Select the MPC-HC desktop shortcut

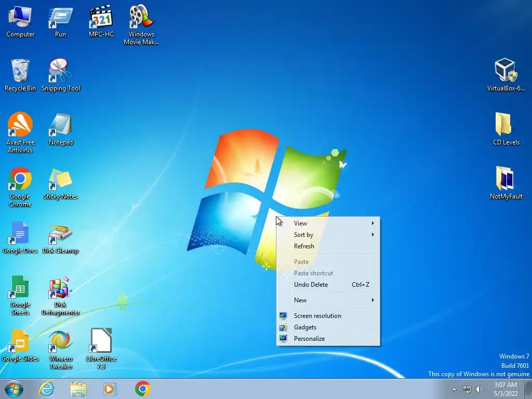tap(101, 22)
